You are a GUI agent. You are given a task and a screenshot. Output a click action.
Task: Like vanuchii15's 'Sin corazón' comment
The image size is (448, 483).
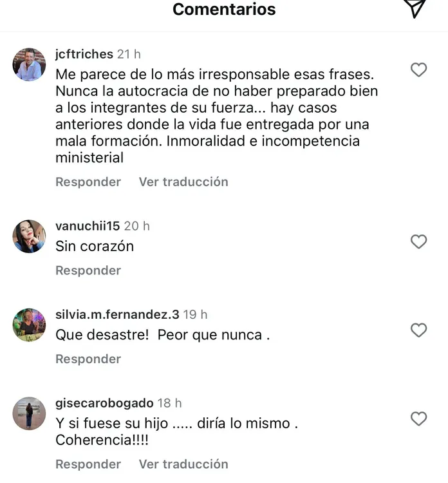(x=419, y=241)
